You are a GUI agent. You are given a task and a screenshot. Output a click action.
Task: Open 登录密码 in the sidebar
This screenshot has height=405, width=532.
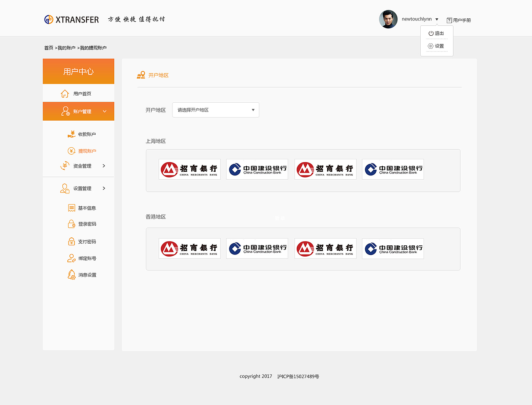point(87,224)
